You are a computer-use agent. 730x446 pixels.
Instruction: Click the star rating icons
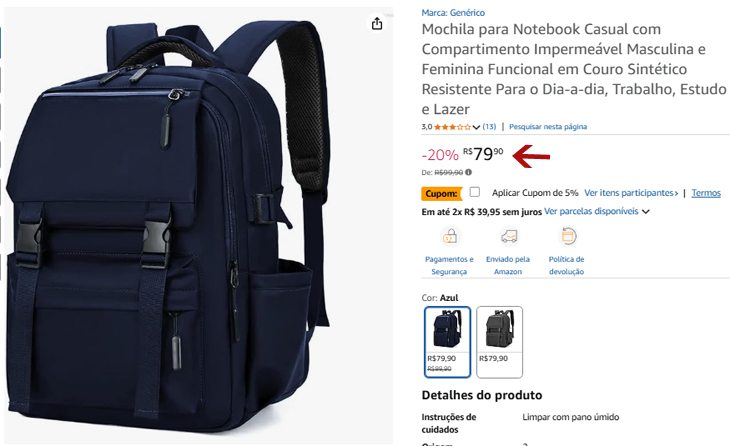click(x=452, y=127)
